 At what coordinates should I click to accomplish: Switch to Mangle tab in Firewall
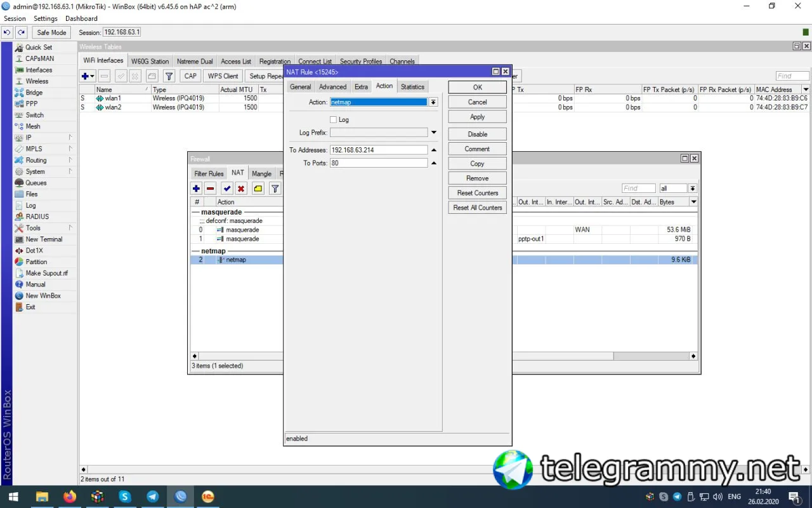[x=261, y=173]
